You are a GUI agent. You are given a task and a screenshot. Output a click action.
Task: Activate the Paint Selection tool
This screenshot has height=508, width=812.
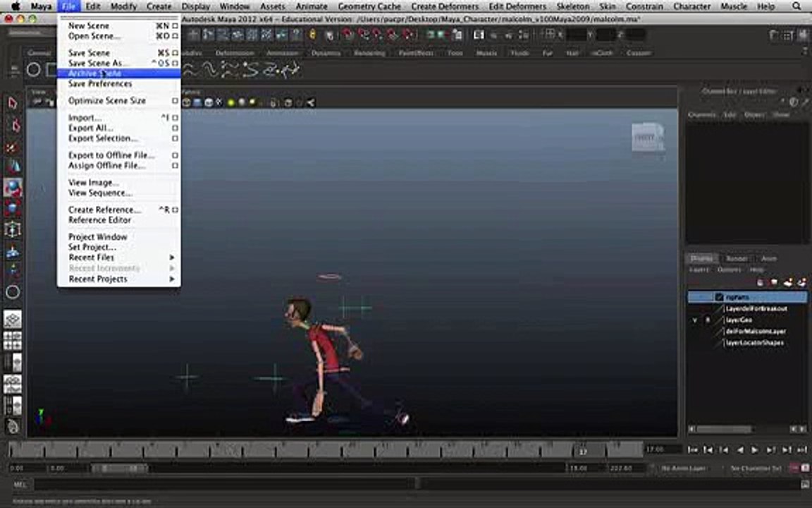tap(13, 147)
